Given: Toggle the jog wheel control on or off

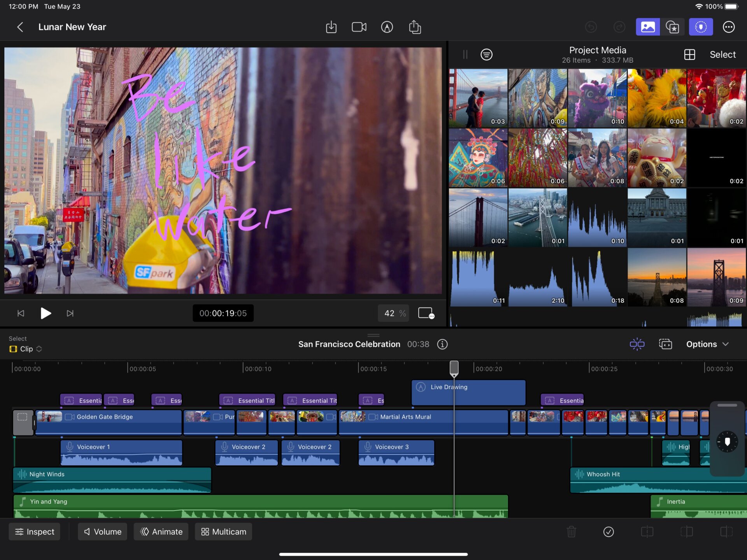Looking at the screenshot, I should (701, 26).
